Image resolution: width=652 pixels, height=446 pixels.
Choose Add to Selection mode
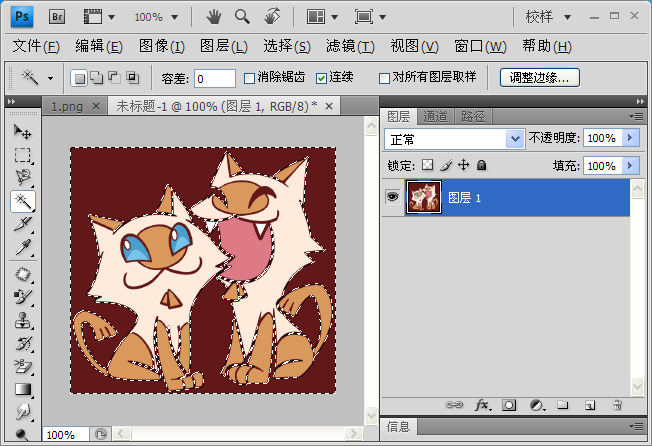(x=97, y=78)
